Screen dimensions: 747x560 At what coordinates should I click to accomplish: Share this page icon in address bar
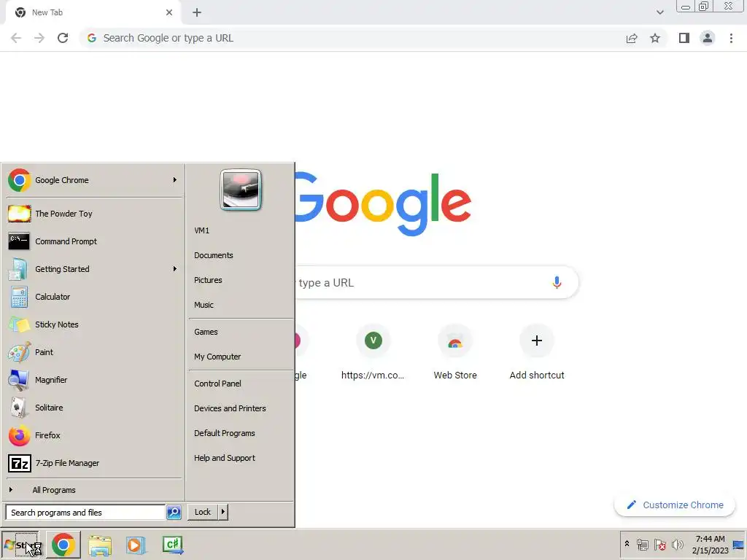click(632, 38)
